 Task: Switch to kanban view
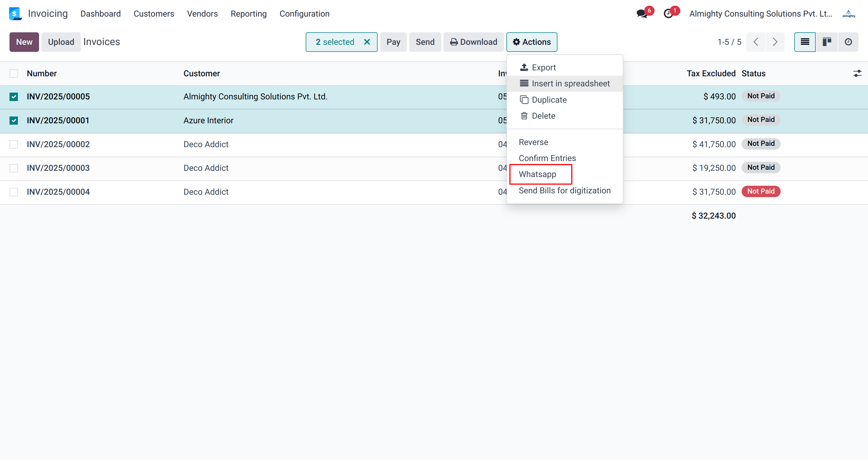(826, 42)
